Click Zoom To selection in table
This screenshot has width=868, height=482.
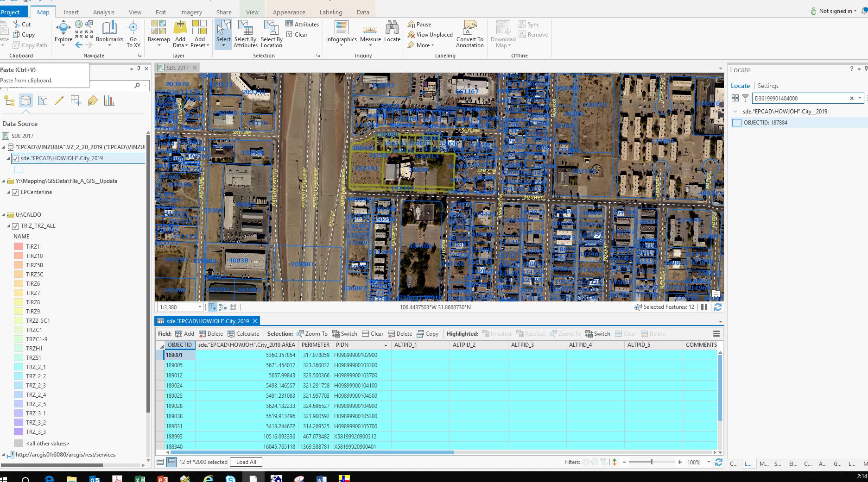pos(312,334)
